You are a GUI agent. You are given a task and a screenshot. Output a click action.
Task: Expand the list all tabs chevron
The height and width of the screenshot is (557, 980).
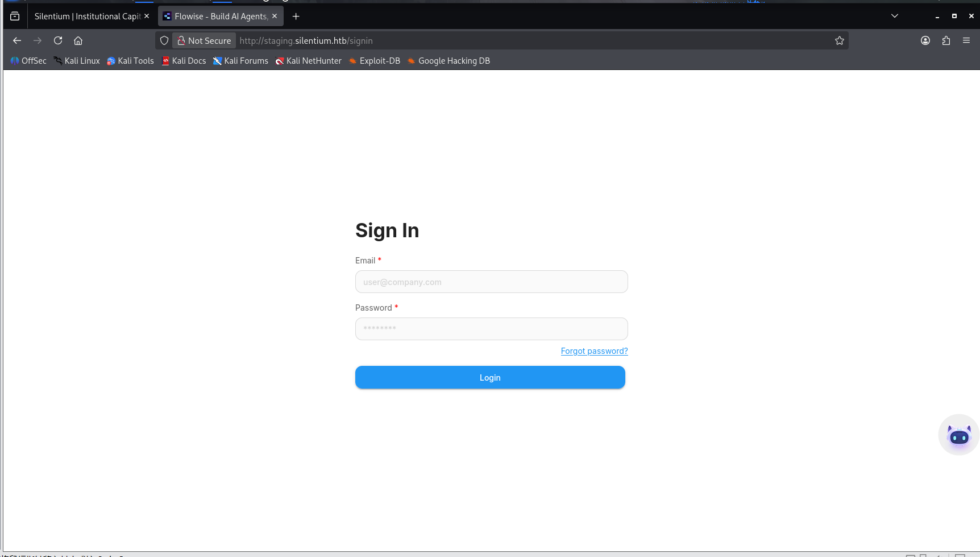894,16
